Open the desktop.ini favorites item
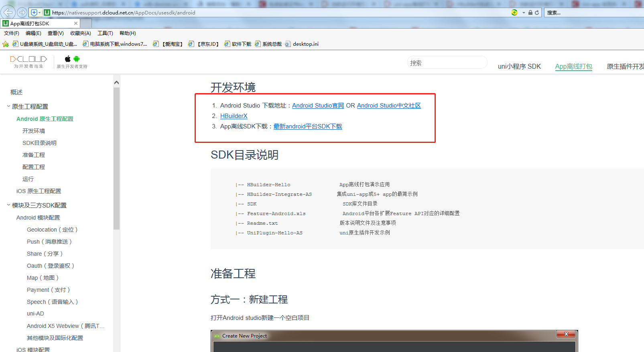The width and height of the screenshot is (644, 352). click(x=302, y=44)
